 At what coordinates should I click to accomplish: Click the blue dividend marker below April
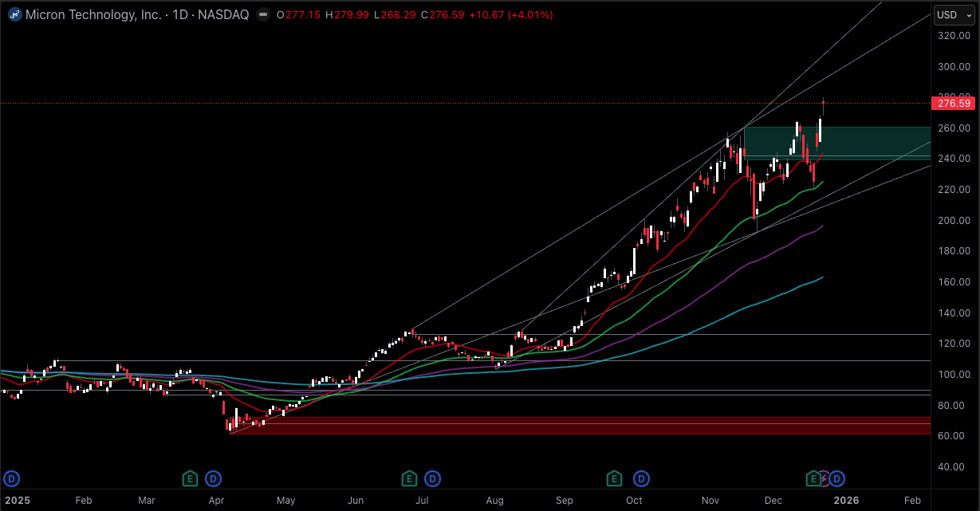(x=213, y=478)
